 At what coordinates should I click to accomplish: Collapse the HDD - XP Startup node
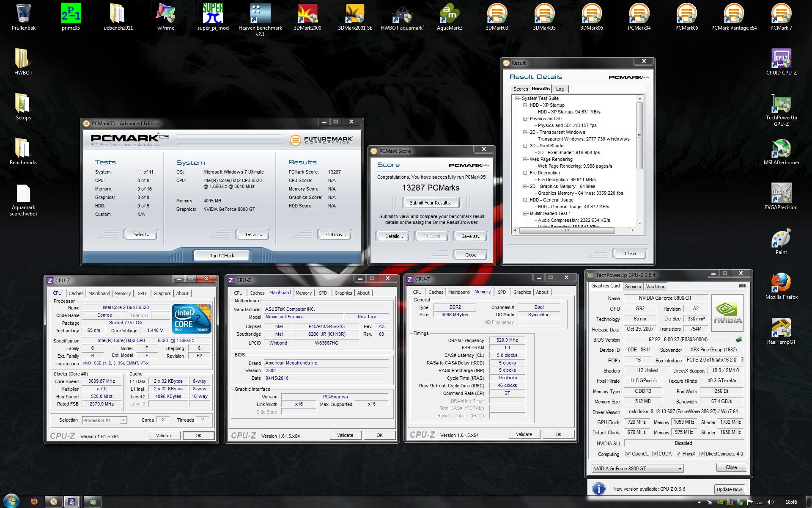click(525, 105)
